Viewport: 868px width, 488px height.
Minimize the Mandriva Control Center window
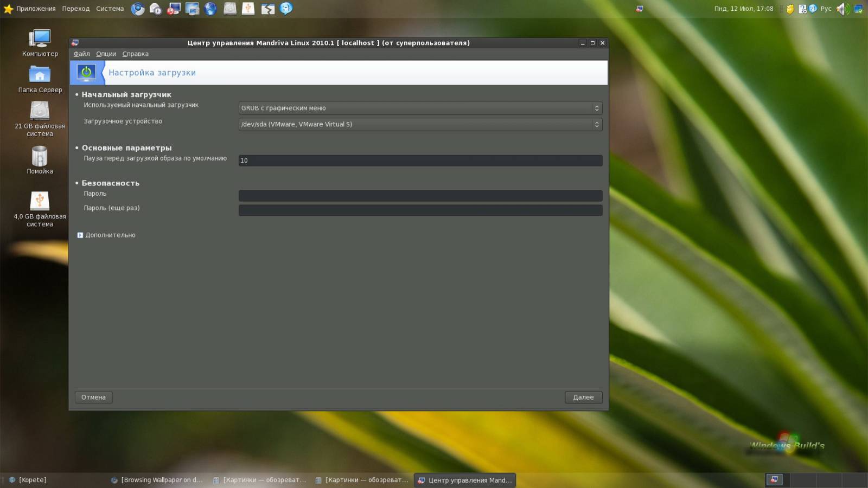(x=583, y=43)
